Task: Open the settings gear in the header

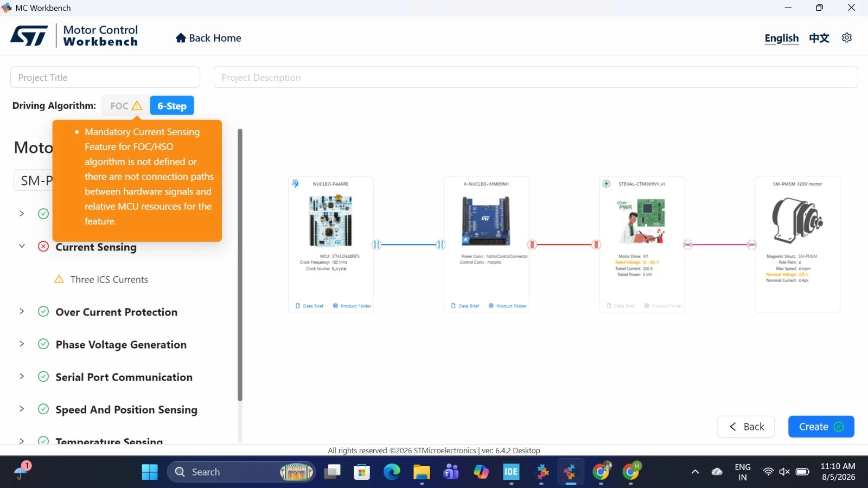Action: (847, 38)
